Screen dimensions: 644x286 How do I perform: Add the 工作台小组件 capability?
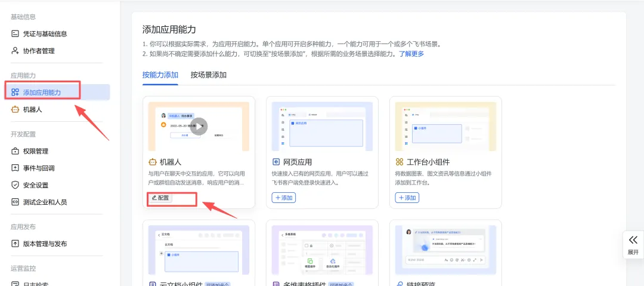407,198
